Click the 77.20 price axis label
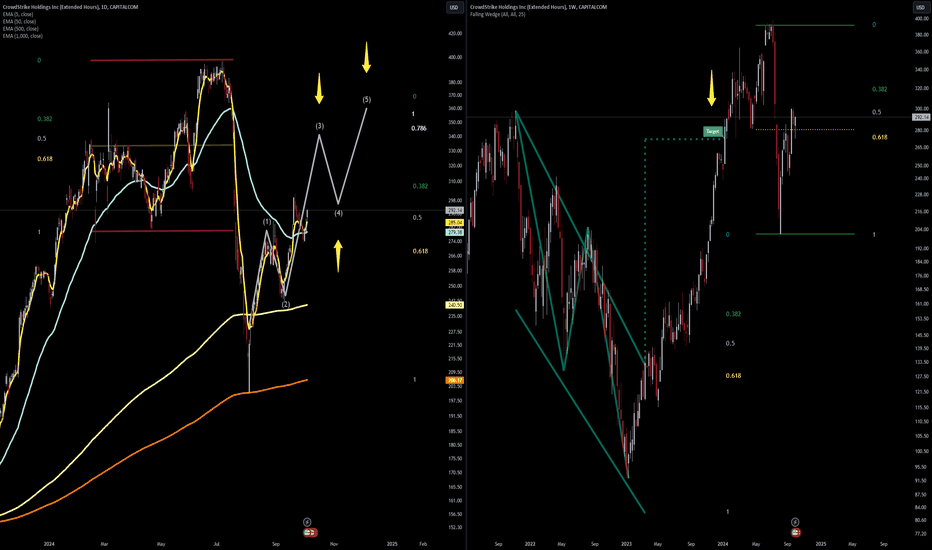This screenshot has height=550, width=932. (x=921, y=534)
